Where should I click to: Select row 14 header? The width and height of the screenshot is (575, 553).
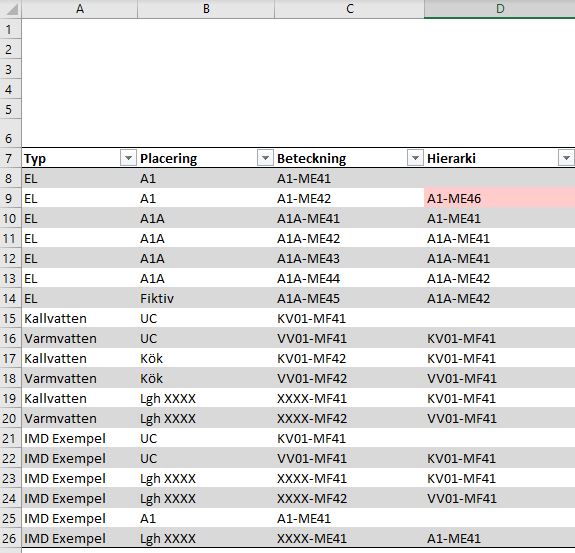point(11,298)
